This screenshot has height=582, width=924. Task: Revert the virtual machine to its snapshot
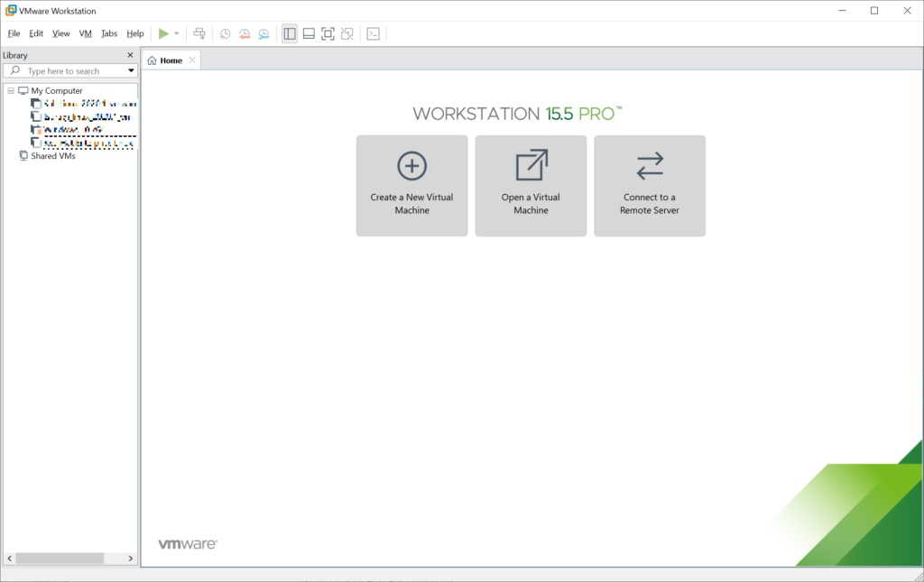244,33
